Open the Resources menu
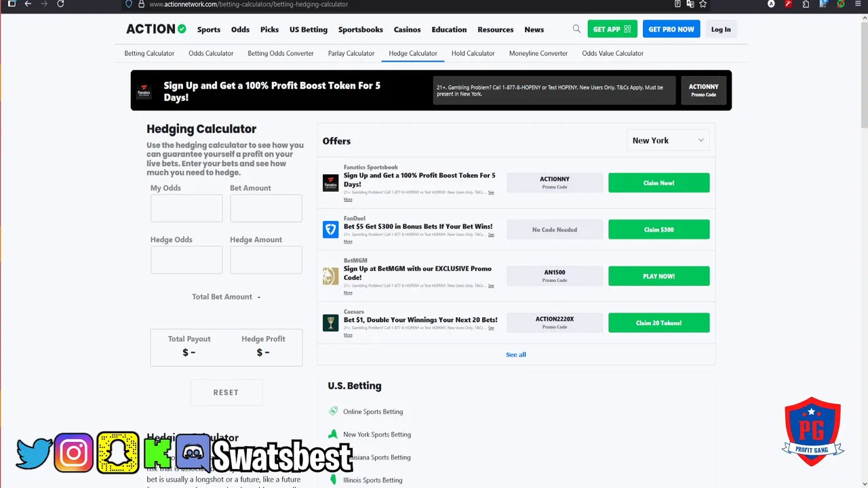The image size is (868, 488). point(496,30)
